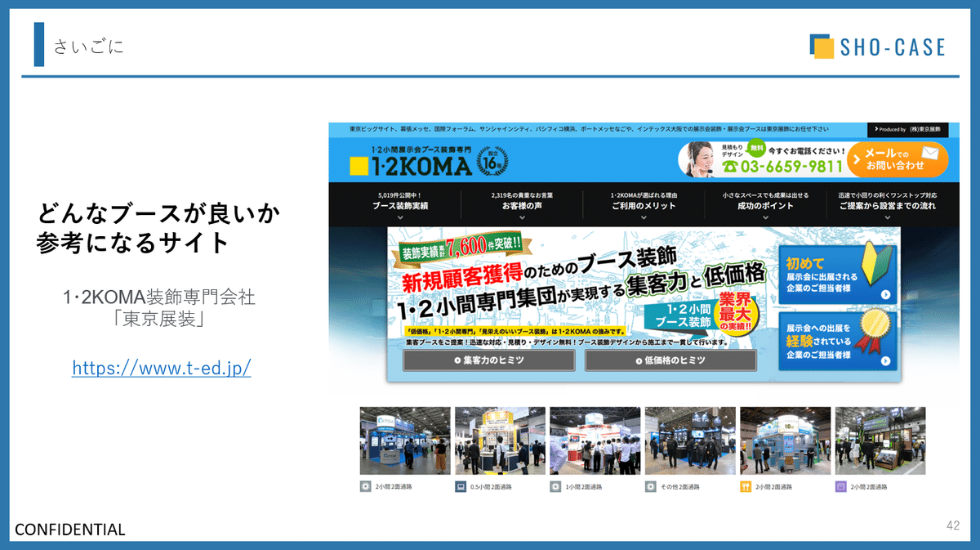The height and width of the screenshot is (550, 980).
Task: Open the お客様の声 dropdown chevron
Action: pyautogui.click(x=522, y=216)
